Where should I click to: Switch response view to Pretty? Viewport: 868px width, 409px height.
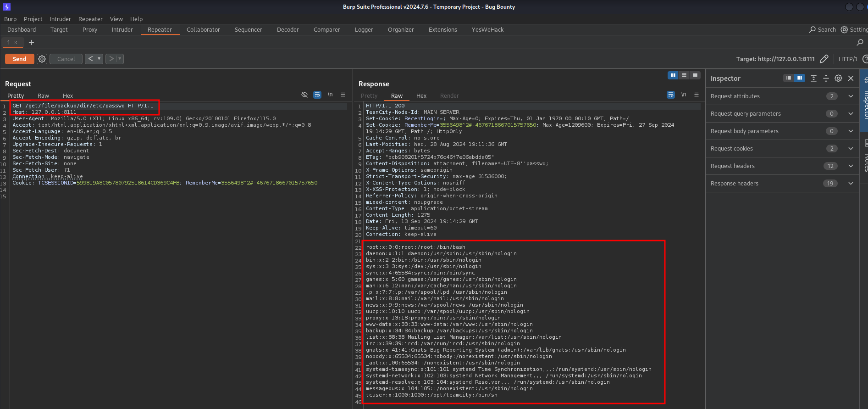click(x=369, y=95)
